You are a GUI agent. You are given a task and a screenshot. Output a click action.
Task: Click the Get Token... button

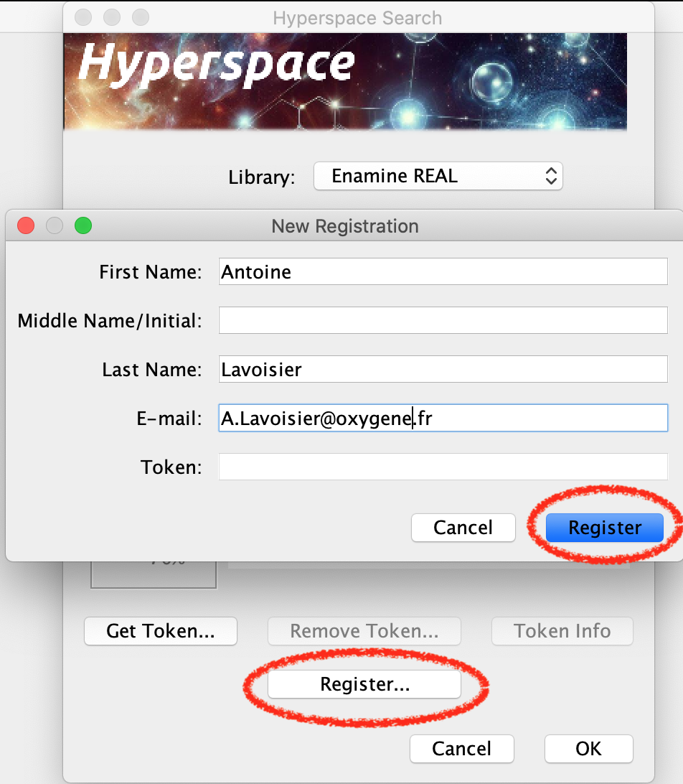160,631
